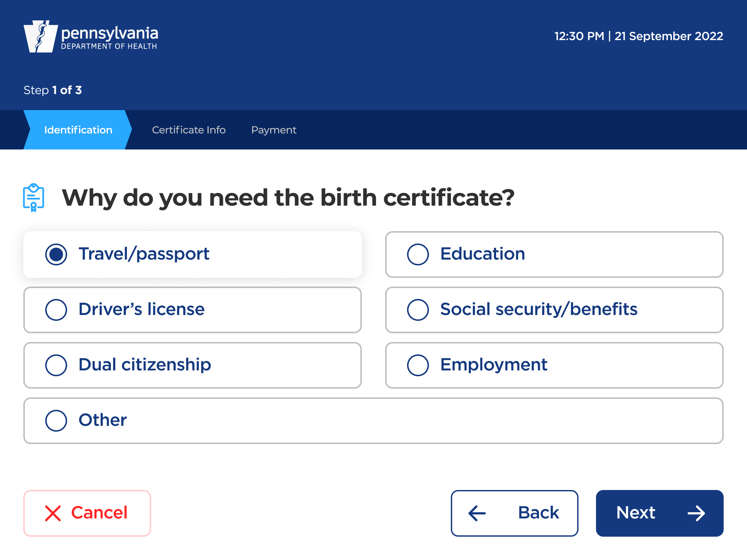
Task: Click the Step 1 of 3 indicator
Action: coord(53,90)
